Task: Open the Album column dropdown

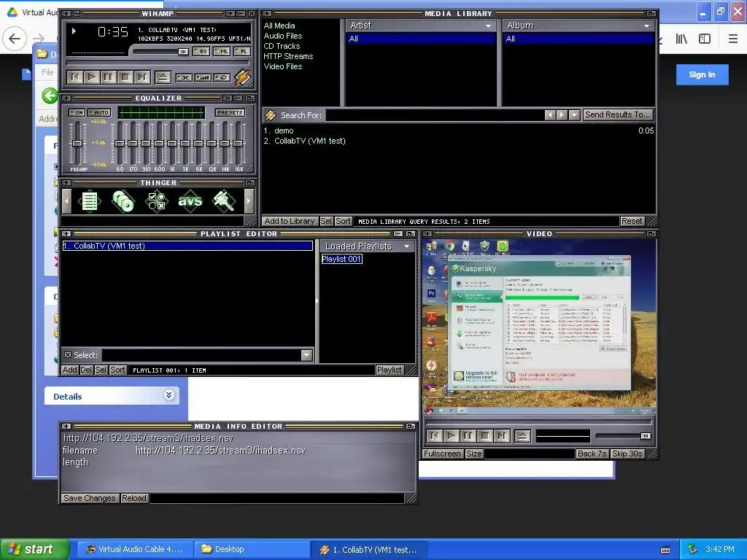Action: (x=646, y=26)
